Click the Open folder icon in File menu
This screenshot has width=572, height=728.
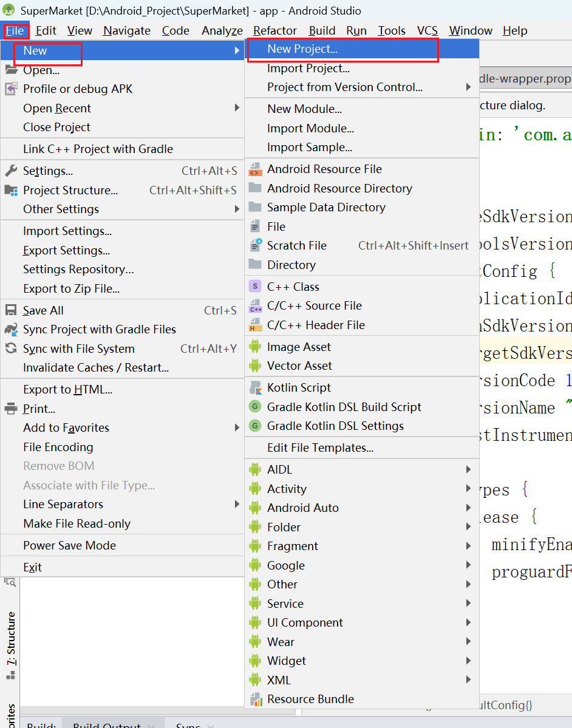[x=11, y=70]
